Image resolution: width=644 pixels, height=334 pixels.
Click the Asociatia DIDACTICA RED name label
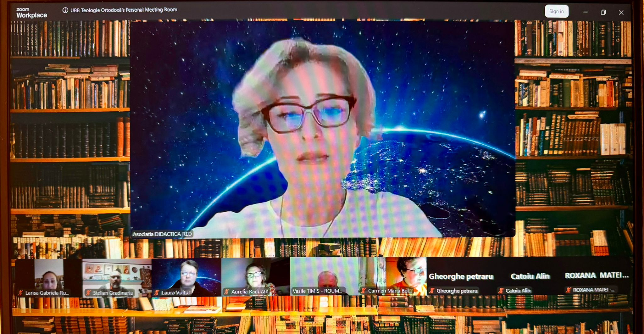(162, 234)
